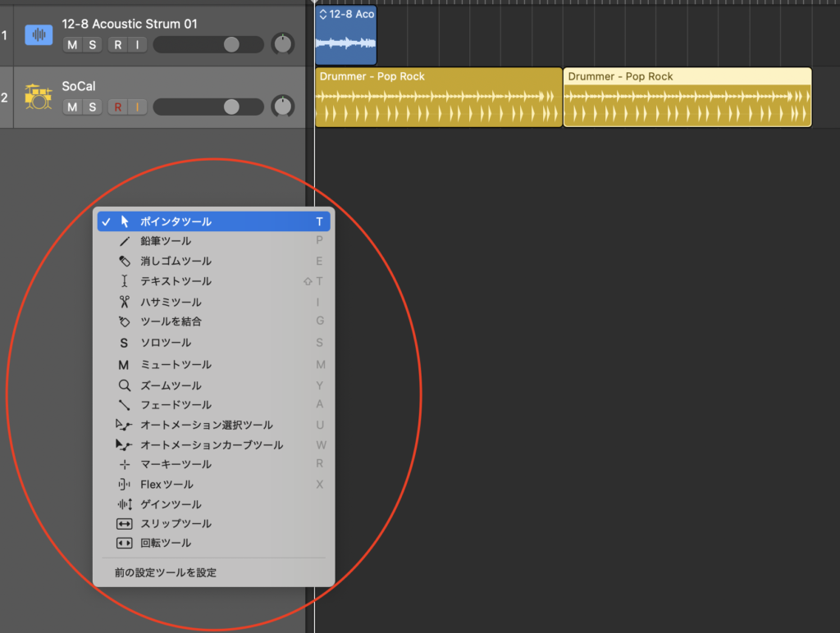
Task: Select the pencil tool icon
Action: 125,241
